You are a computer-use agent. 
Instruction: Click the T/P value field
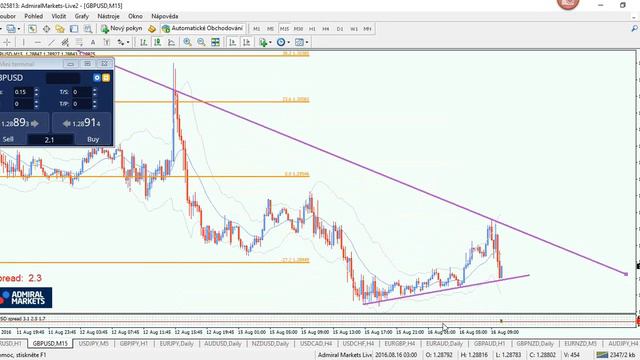point(81,104)
